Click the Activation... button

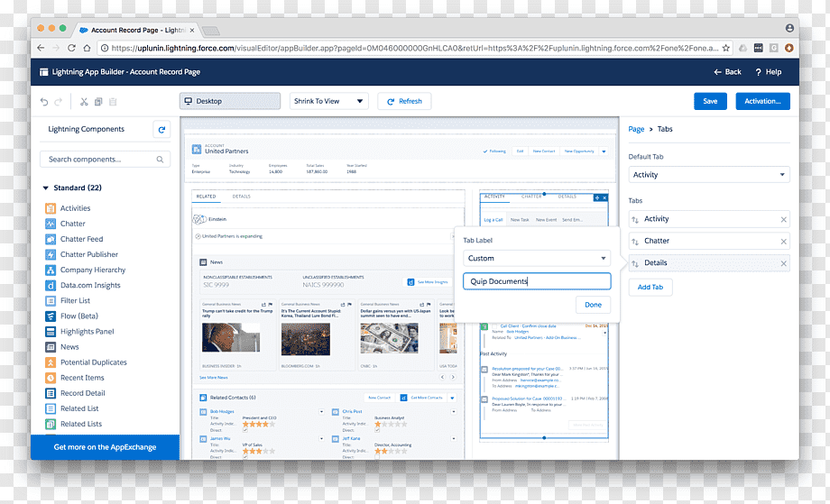762,101
